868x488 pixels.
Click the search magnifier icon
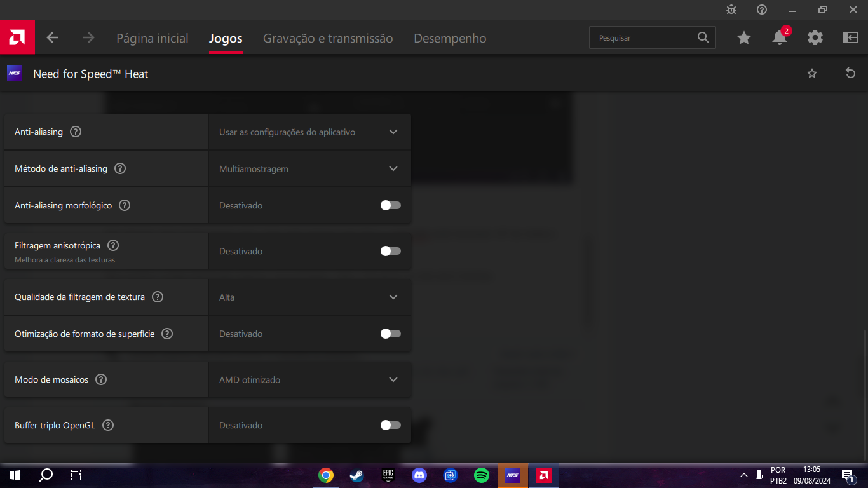(703, 37)
